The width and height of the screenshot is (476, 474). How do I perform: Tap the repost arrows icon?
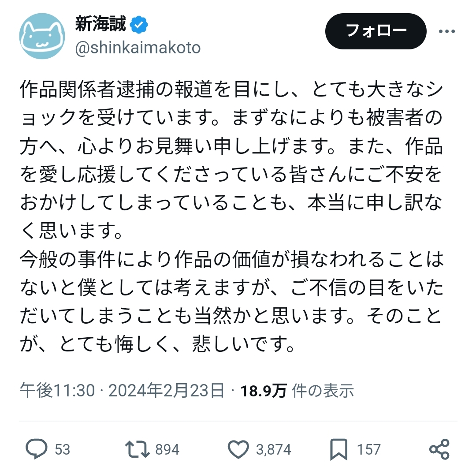[137, 449]
